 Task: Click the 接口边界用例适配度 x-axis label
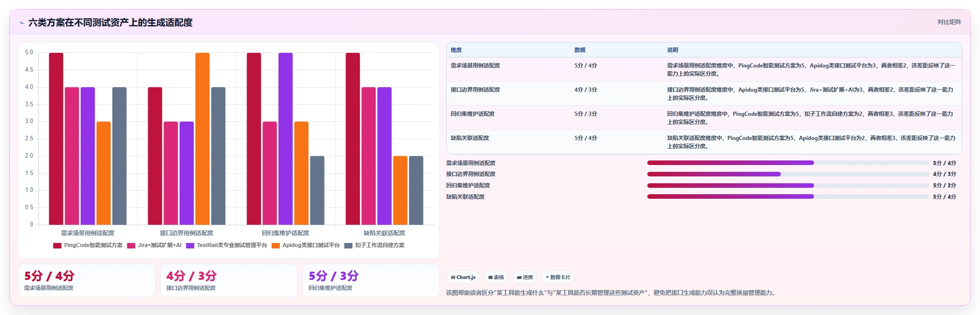pos(186,233)
